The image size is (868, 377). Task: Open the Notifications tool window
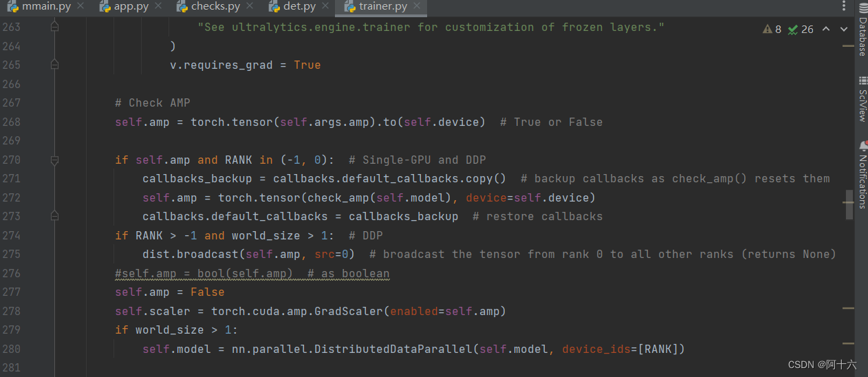(x=862, y=174)
